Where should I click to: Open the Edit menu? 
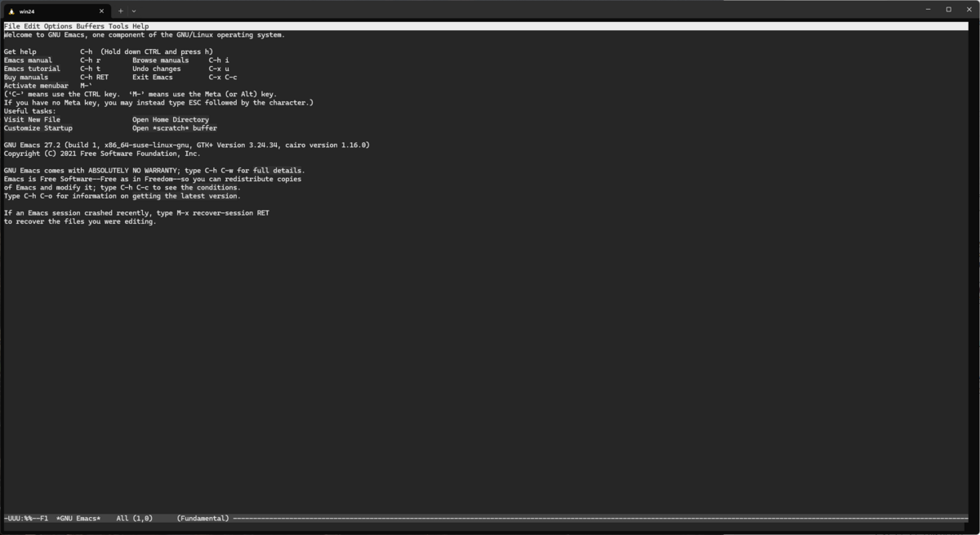coord(32,26)
